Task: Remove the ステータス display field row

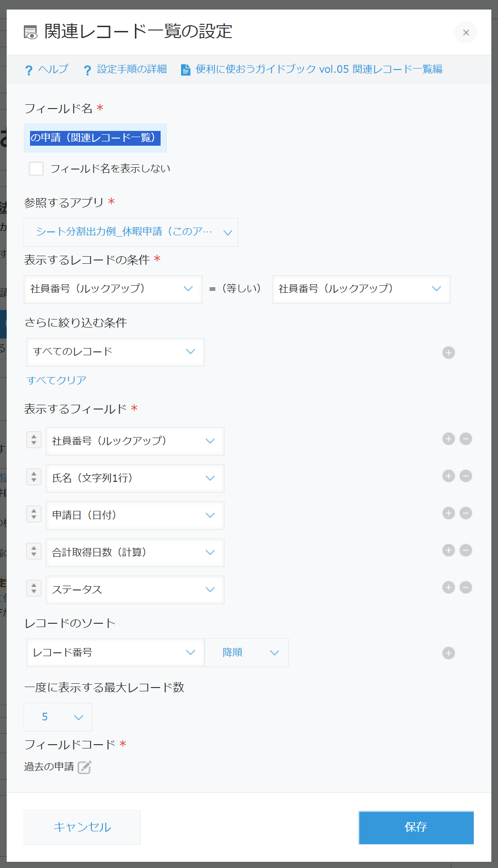Action: [466, 587]
